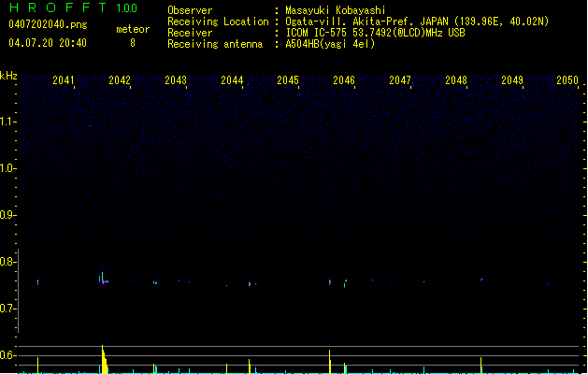
Task: Click the 0.6 kHz frequency tick label
Action: [x=7, y=355]
